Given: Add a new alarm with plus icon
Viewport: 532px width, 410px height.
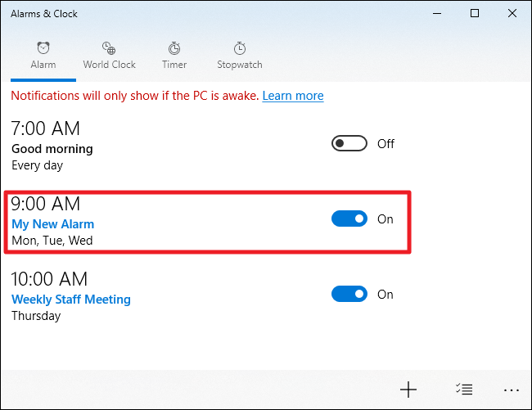Looking at the screenshot, I should pos(408,390).
